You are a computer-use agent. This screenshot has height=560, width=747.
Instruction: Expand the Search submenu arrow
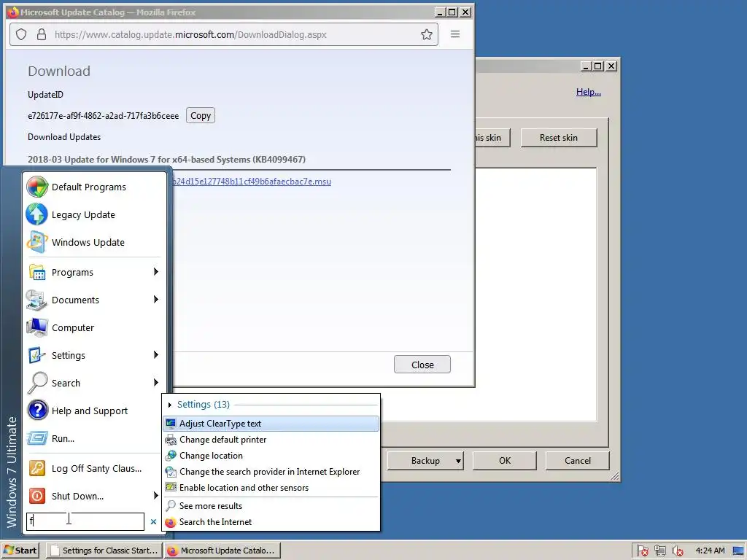[x=156, y=382]
